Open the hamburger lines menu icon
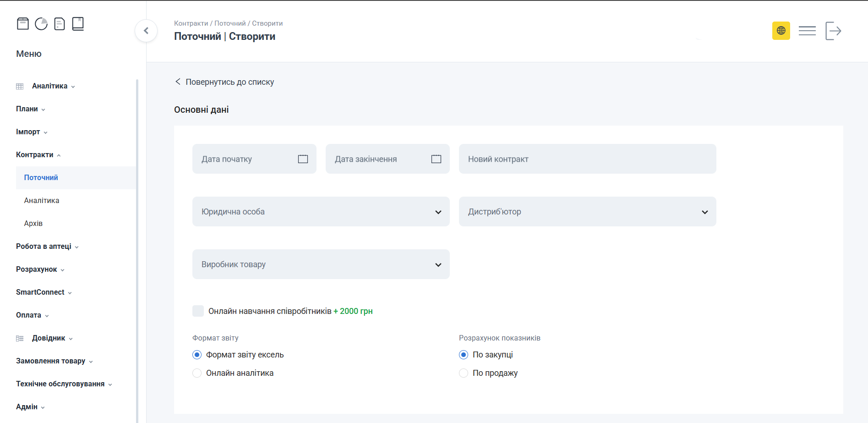Screen dimensions: 868x423 (807, 31)
